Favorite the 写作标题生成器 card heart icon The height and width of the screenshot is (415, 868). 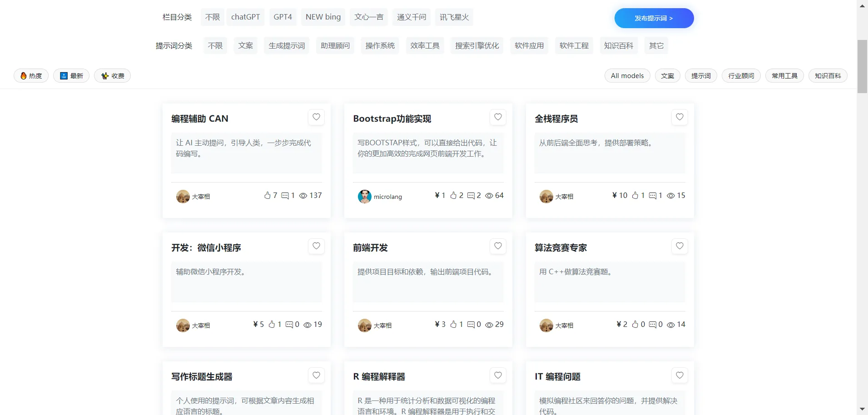coord(316,375)
